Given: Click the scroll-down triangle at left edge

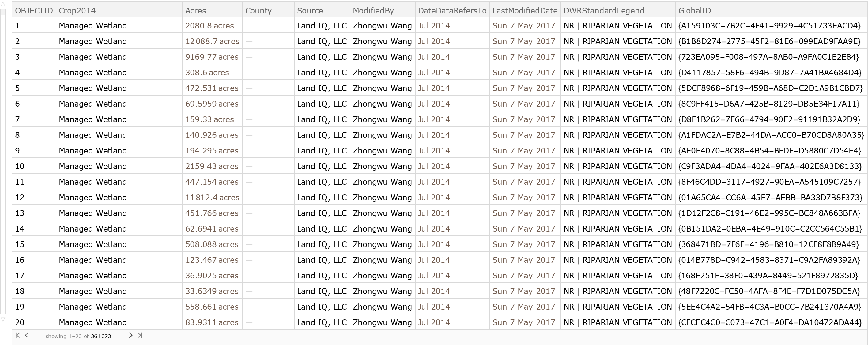Looking at the screenshot, I should [3, 319].
